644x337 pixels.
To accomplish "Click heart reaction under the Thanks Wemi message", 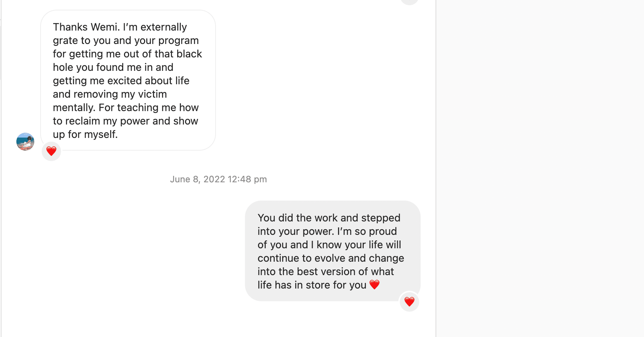I will 51,151.
